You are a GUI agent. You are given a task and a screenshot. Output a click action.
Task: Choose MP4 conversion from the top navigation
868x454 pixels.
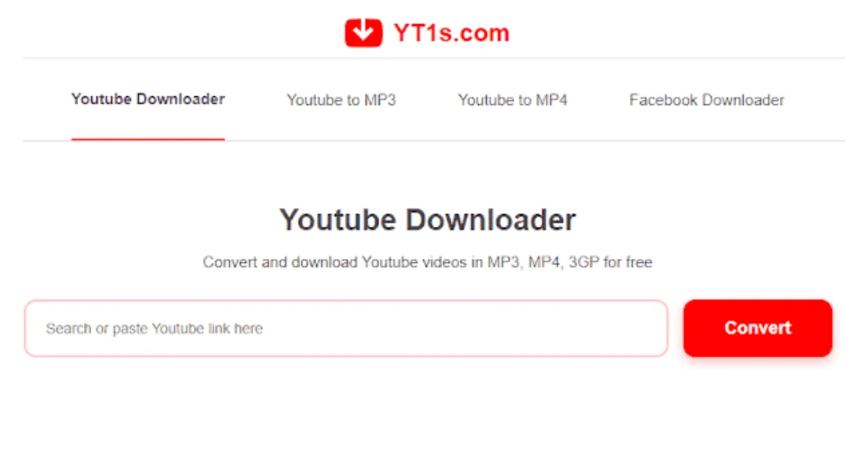click(x=513, y=100)
